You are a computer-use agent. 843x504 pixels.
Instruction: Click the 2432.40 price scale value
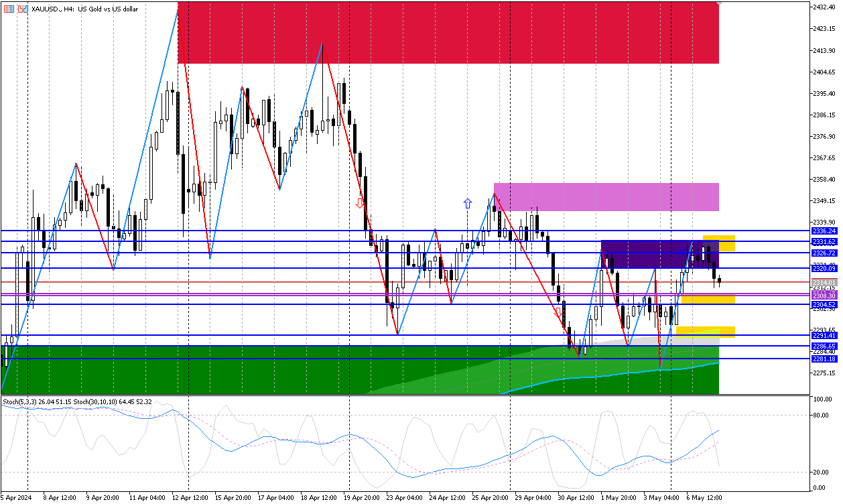click(x=823, y=7)
